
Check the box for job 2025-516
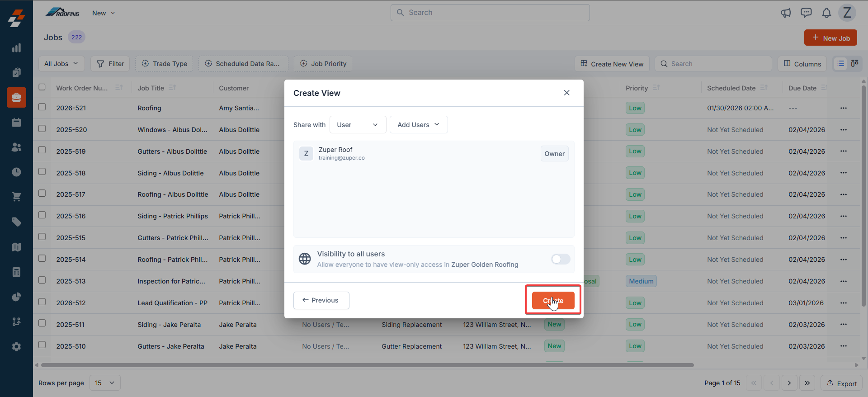click(42, 215)
